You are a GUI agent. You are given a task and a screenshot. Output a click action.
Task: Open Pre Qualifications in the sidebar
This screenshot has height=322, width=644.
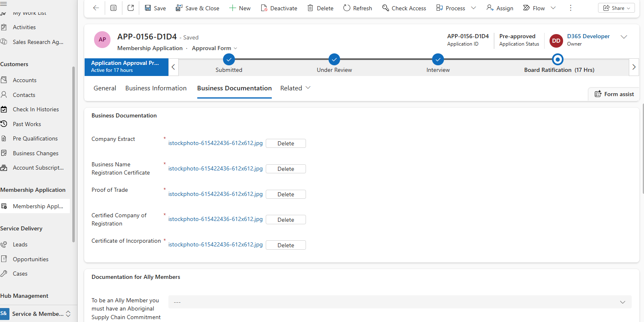coord(35,138)
